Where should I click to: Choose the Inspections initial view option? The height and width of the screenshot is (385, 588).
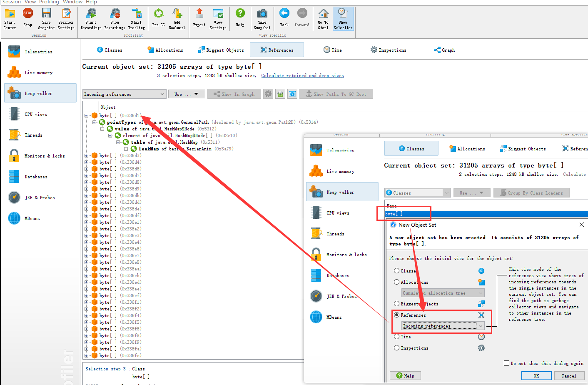pos(396,347)
